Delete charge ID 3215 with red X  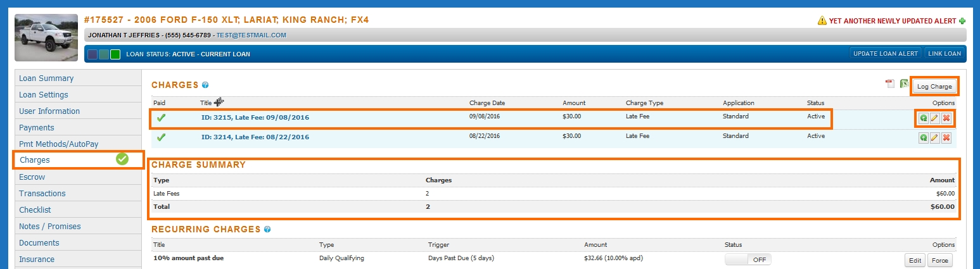946,118
